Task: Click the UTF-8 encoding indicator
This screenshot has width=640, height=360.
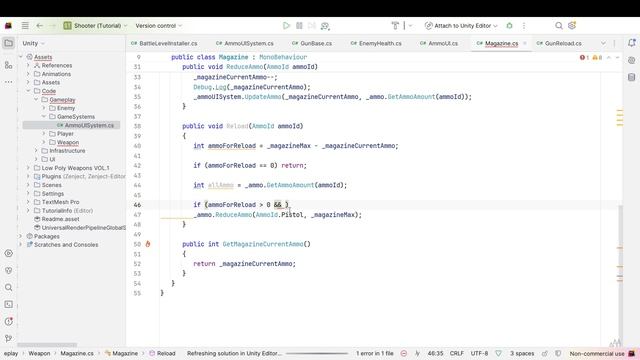Action: 479,353
